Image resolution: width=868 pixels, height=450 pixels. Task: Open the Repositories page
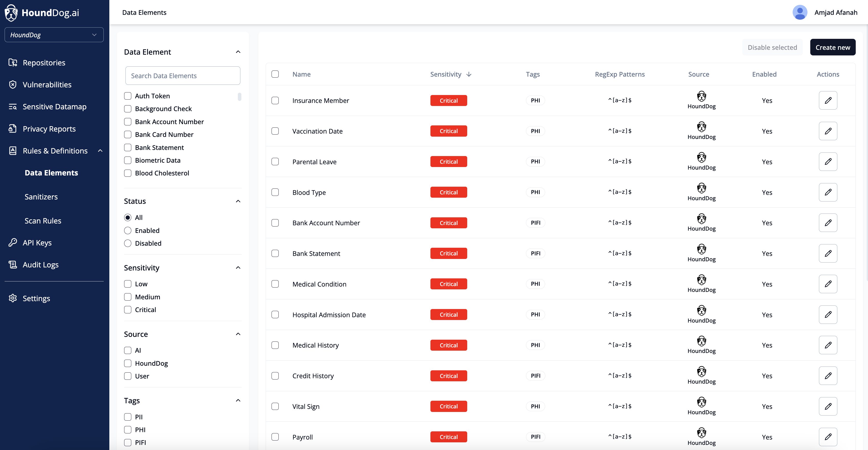coord(44,63)
